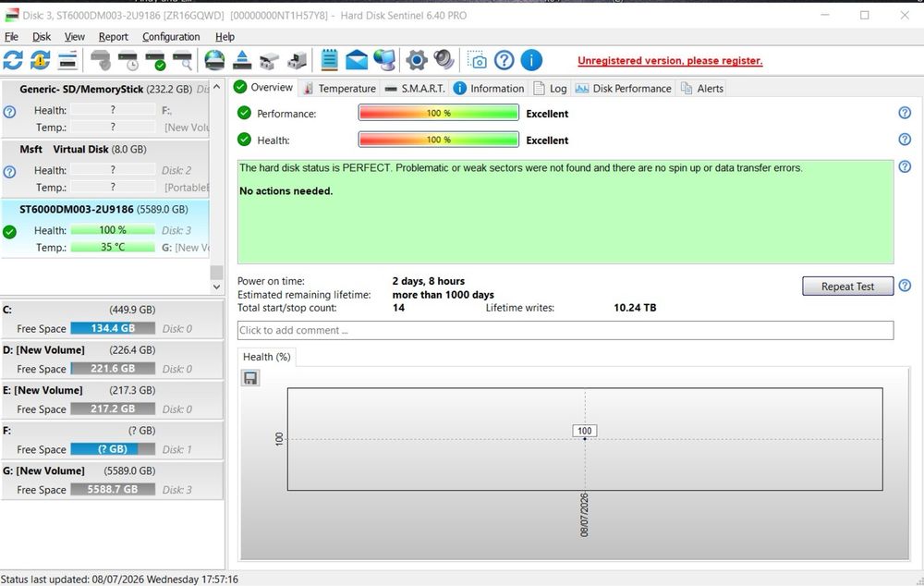Click unknown status icon of Generic SD/MemoryStick
The height and width of the screenshot is (586, 924).
(9, 112)
